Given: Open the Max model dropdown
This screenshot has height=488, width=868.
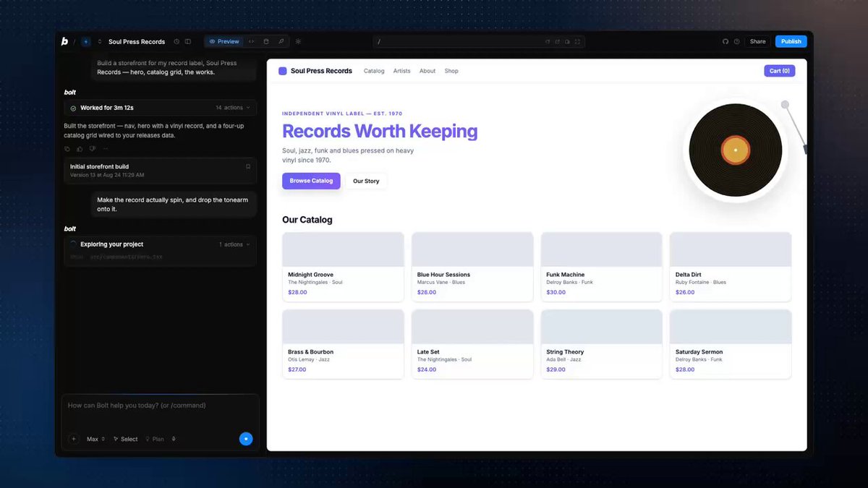Looking at the screenshot, I should pos(95,439).
